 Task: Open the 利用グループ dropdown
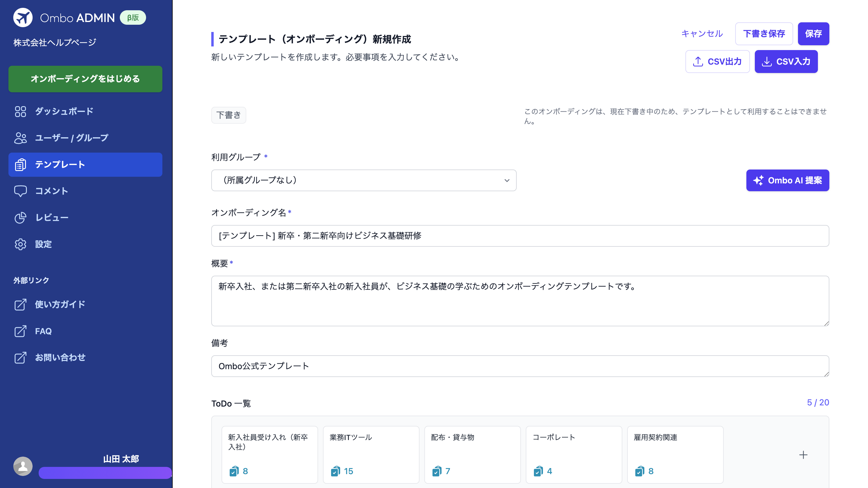(x=364, y=181)
